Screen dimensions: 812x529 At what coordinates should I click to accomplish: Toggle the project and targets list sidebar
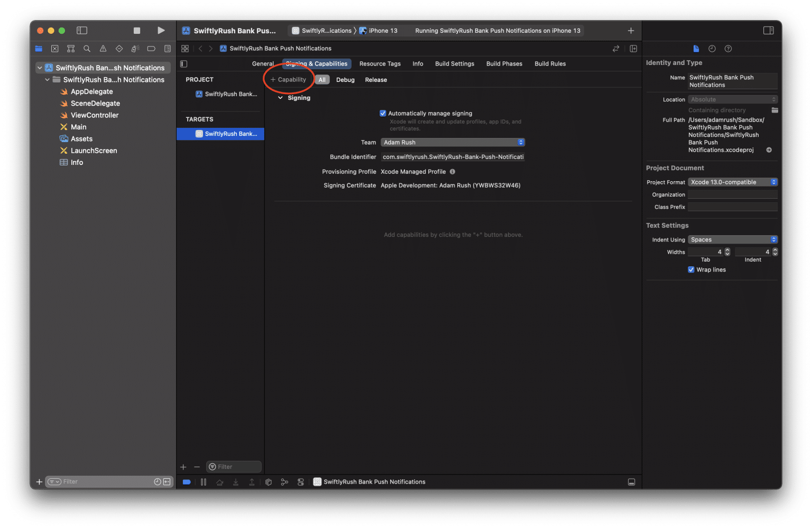(184, 64)
